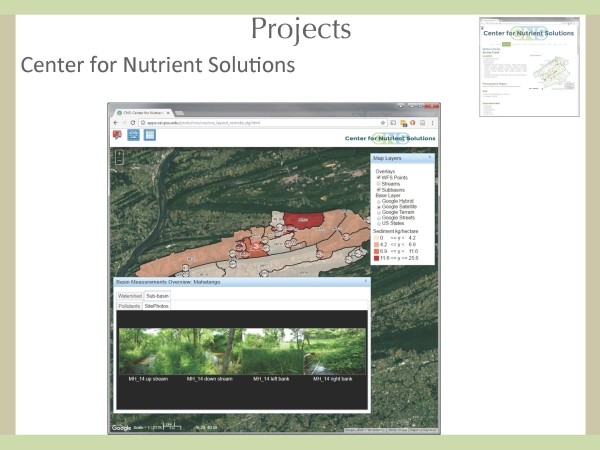Click 'Basin Measurements Overview: Mahatango' title
The image size is (600, 450).
click(x=168, y=282)
